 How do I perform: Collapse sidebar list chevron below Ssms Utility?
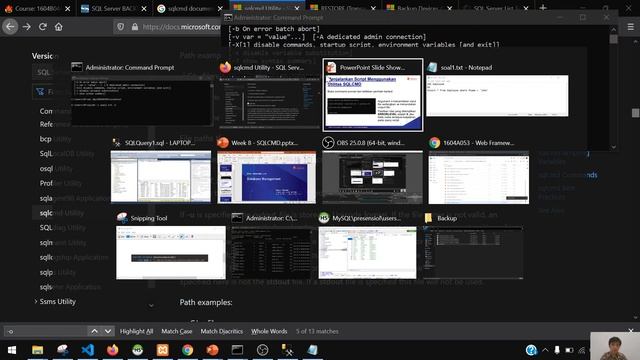[151, 305]
